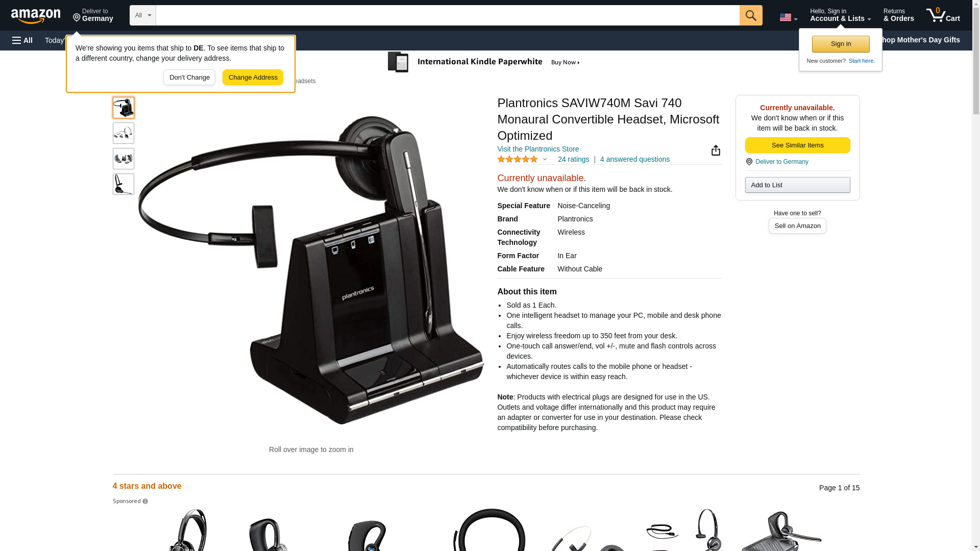The width and height of the screenshot is (980, 551).
Task: Click the five-star rating graphic
Action: [x=518, y=159]
